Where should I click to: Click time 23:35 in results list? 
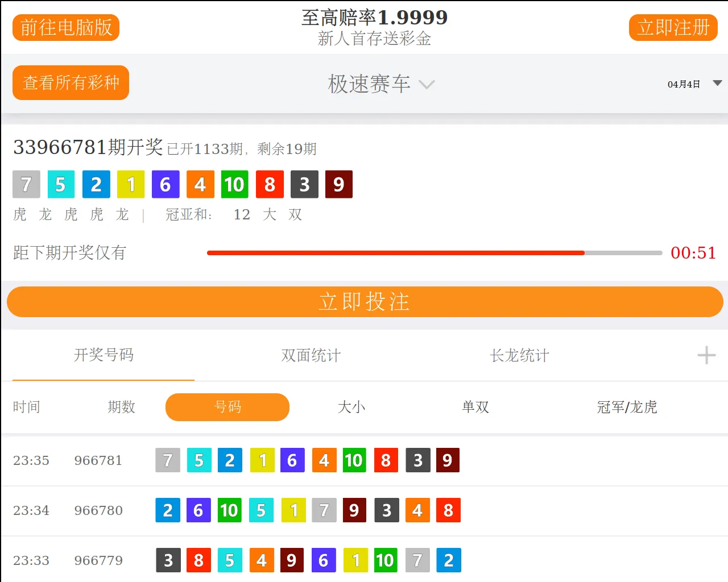31,460
